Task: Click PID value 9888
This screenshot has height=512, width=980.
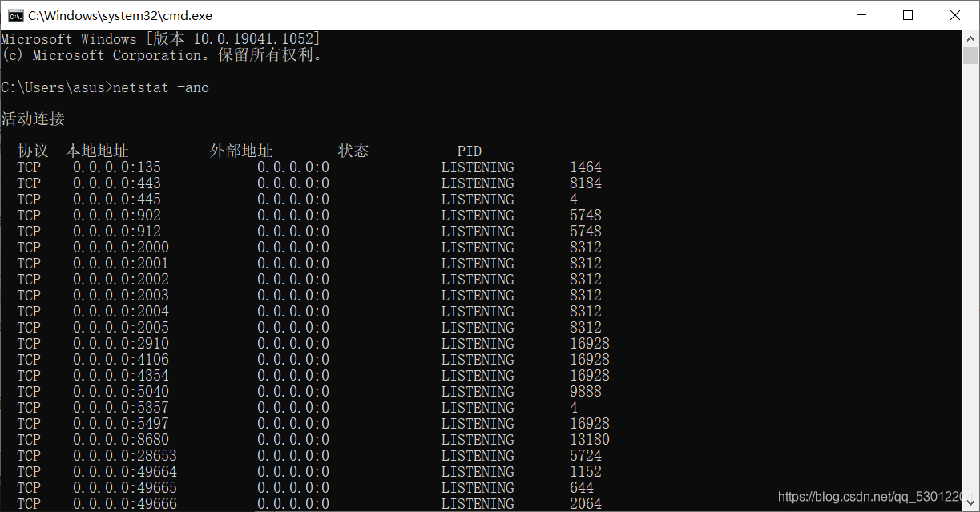Action: tap(586, 392)
